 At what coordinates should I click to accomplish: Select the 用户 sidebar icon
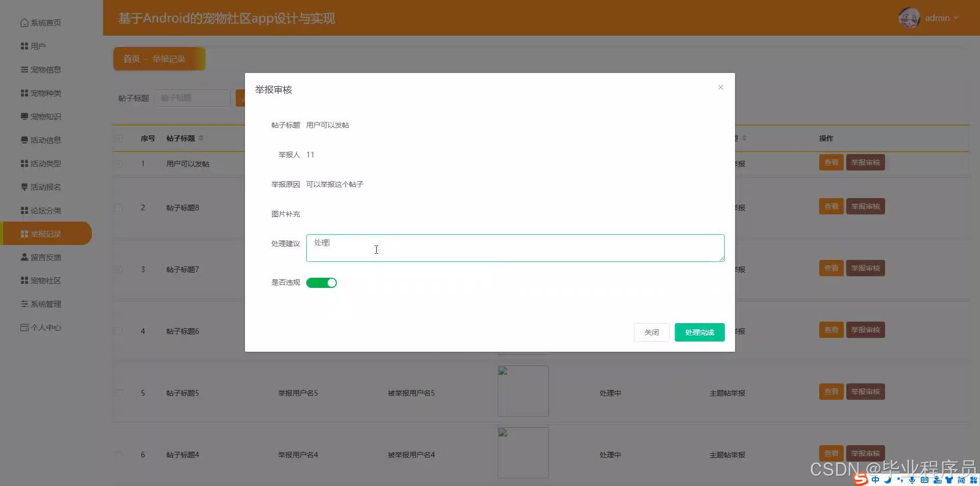tap(24, 46)
